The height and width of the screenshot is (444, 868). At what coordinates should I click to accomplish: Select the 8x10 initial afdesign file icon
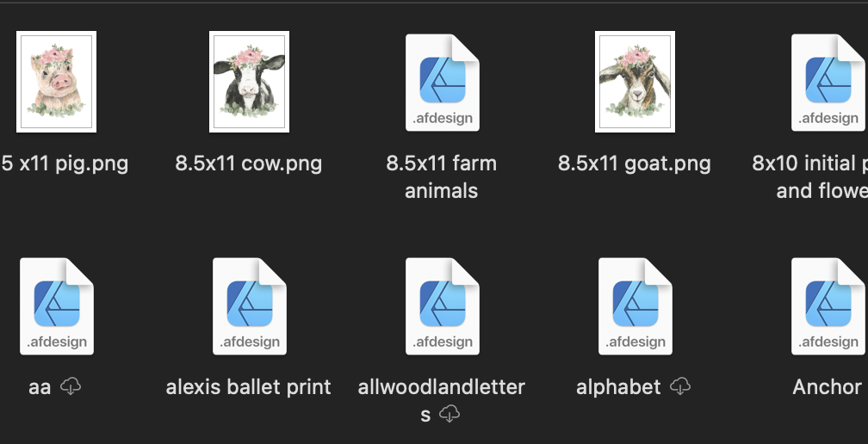[x=828, y=83]
